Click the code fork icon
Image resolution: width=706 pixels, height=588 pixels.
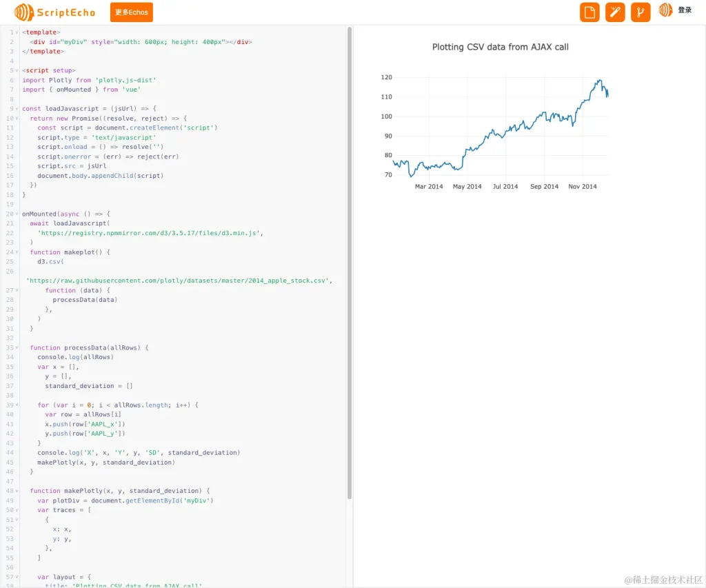click(640, 12)
